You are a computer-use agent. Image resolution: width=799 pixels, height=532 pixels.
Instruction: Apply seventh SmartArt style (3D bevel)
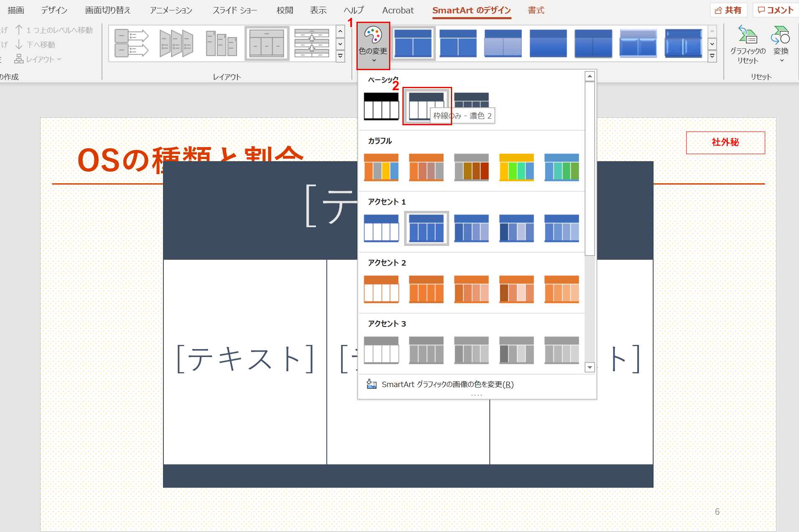pyautogui.click(x=683, y=43)
